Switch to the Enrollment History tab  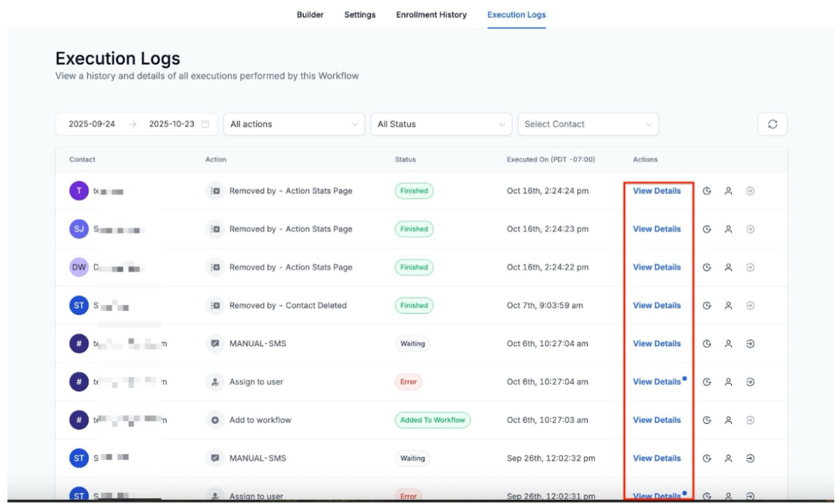pos(431,14)
